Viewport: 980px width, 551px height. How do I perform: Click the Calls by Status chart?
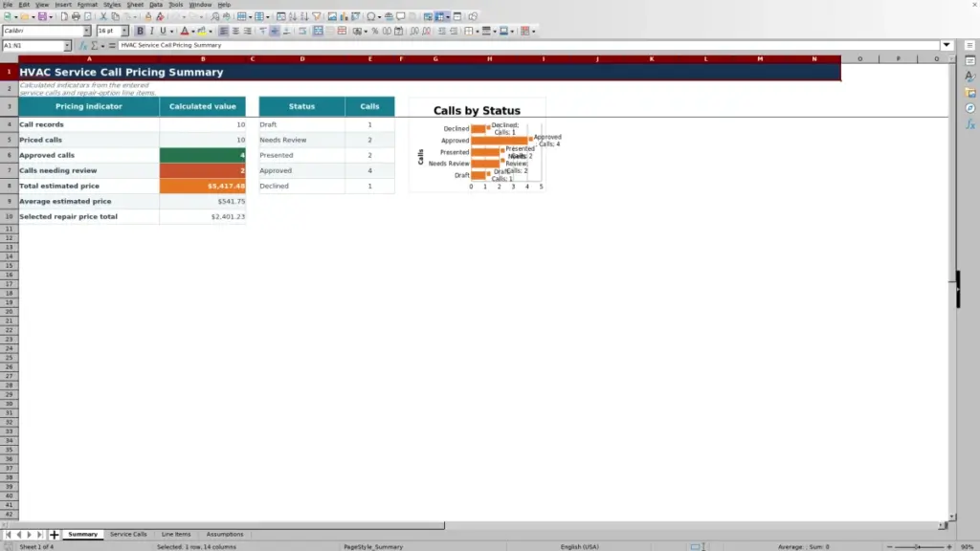[x=478, y=145]
